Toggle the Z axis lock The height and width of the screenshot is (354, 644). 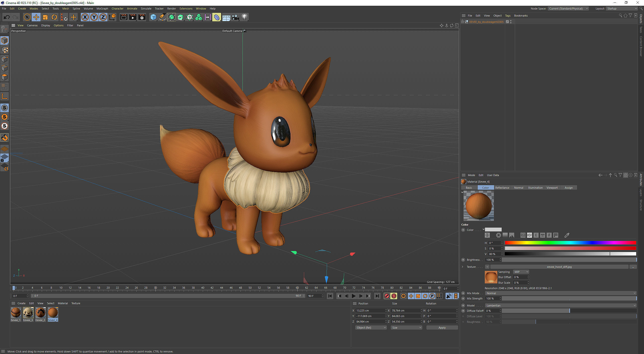click(103, 17)
